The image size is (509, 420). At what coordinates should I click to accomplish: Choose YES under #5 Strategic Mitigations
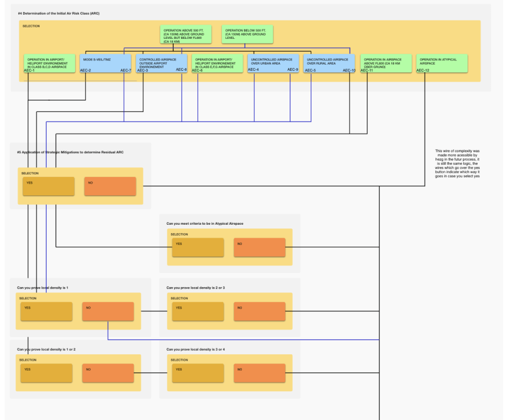49,186
